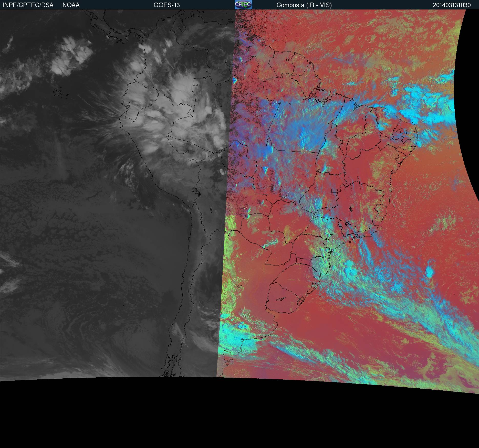Click the CPTEC logo in the header
479x448 pixels.
243,5
